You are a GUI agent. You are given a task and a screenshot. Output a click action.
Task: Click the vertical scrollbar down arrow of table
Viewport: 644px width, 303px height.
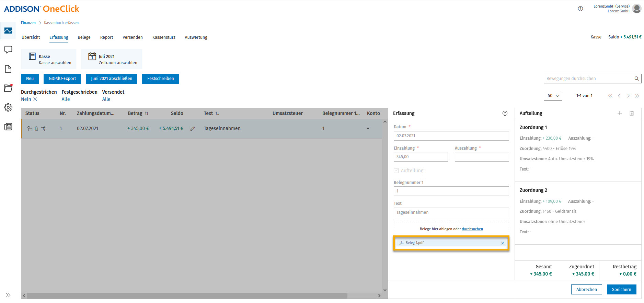(385, 290)
